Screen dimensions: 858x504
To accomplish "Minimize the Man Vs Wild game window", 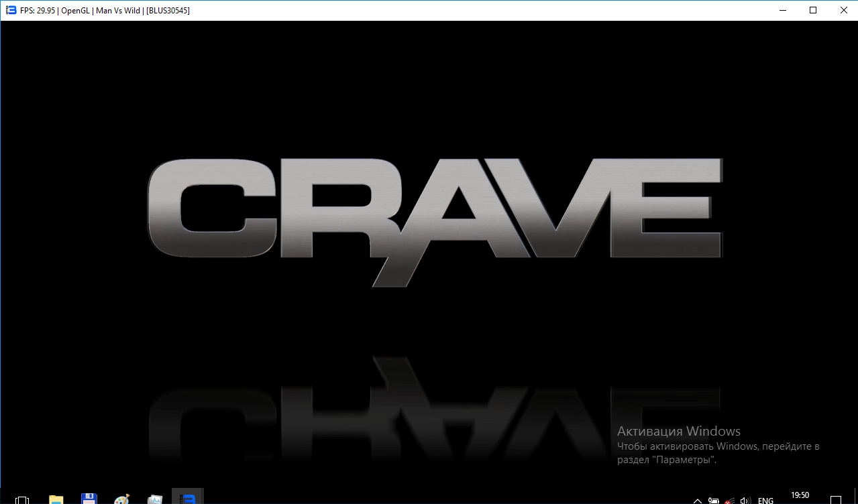I will pyautogui.click(x=782, y=10).
